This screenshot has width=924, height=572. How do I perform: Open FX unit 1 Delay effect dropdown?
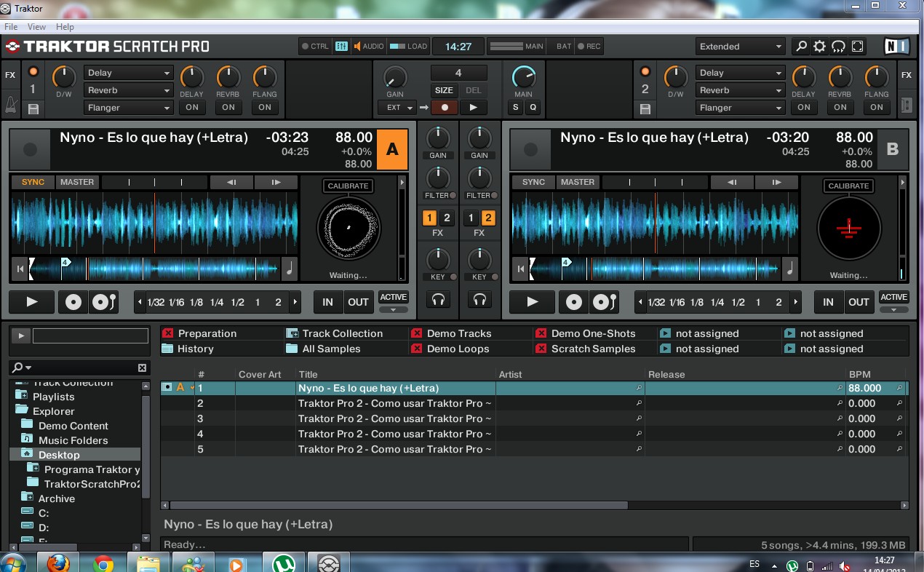(x=129, y=73)
